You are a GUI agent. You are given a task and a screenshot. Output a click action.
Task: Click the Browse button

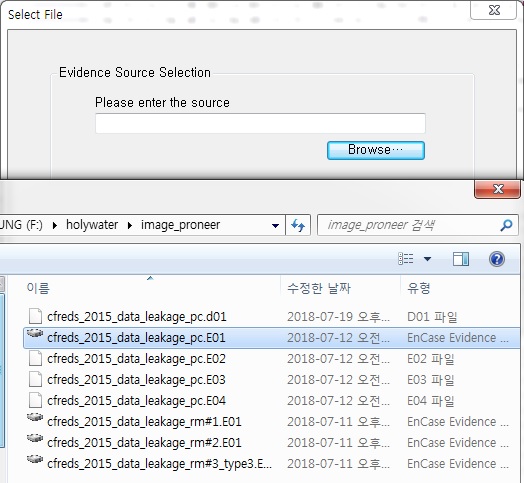pos(376,150)
